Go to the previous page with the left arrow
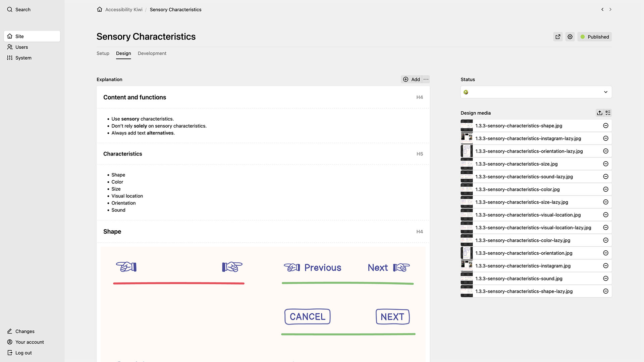 pos(602,9)
